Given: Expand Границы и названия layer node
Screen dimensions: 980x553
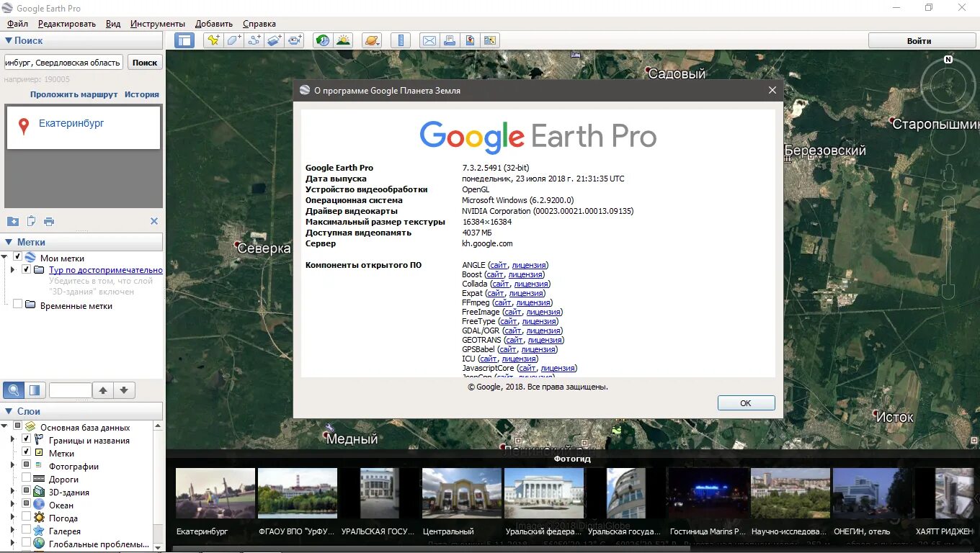Looking at the screenshot, I should click(12, 439).
